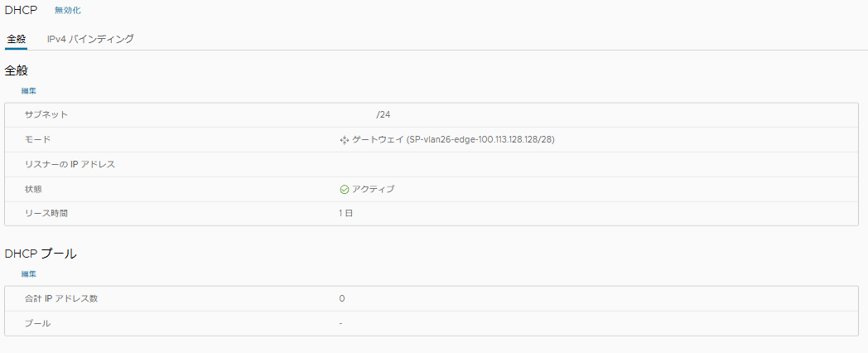Viewport: 868px width, 353px height.
Task: Click the 無効化 link to disable DHCP
Action: (x=68, y=11)
